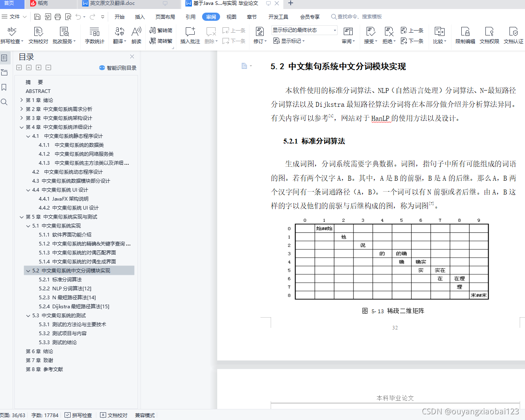Collapse 5.3 中文集句系统的测试 node
This screenshot has width=525, height=420.
tap(28, 315)
